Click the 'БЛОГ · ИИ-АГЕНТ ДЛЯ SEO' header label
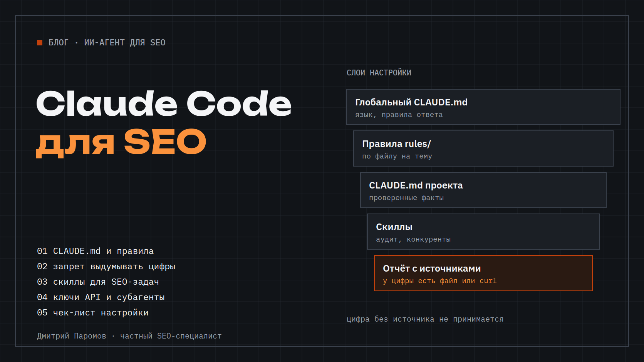The width and height of the screenshot is (644, 362). click(x=107, y=43)
